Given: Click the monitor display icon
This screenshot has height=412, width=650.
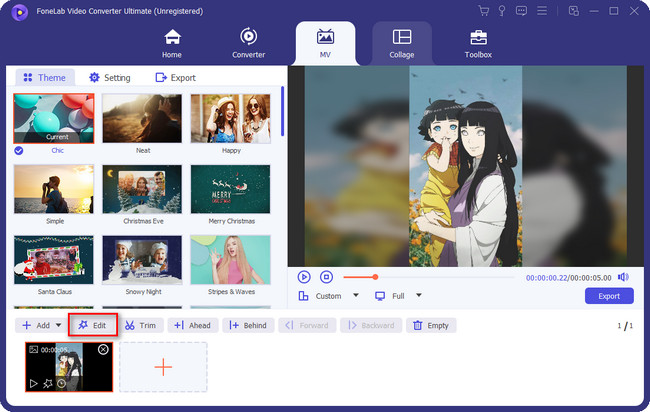Looking at the screenshot, I should click(x=380, y=296).
